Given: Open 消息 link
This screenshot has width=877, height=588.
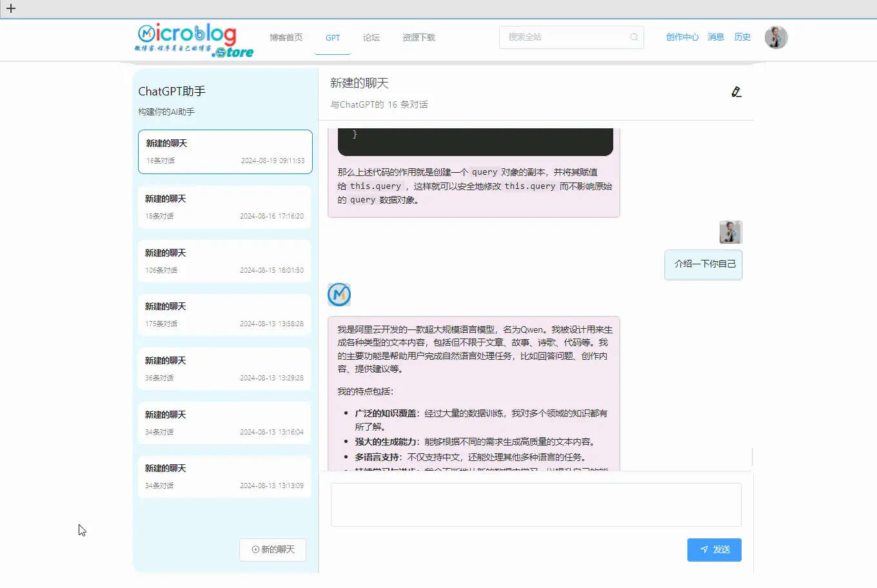Looking at the screenshot, I should [716, 37].
